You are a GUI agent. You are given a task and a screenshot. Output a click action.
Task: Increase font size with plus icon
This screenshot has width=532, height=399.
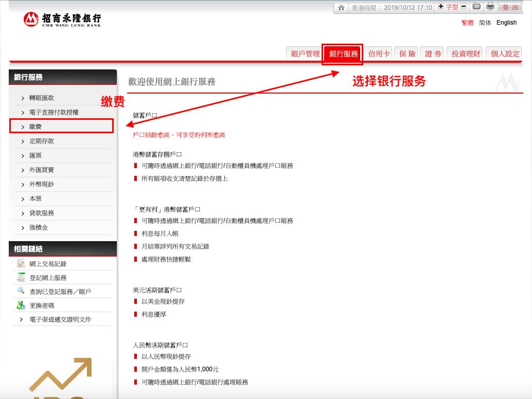click(440, 7)
